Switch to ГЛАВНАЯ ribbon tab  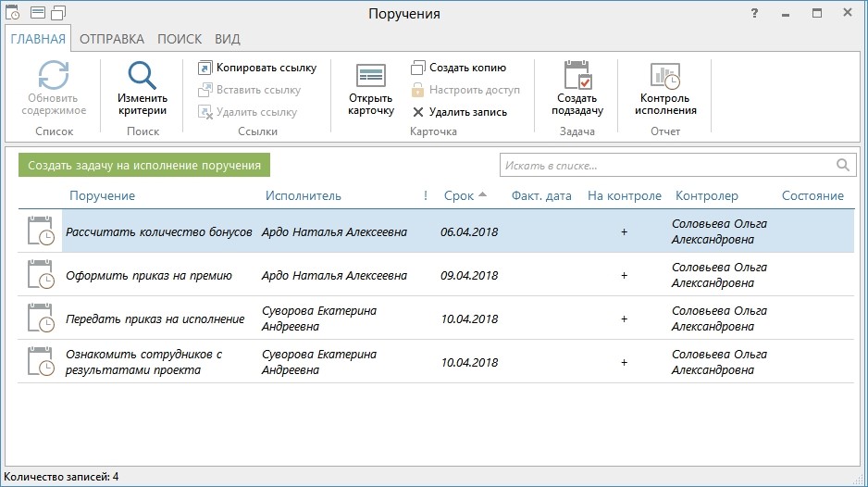(x=38, y=39)
